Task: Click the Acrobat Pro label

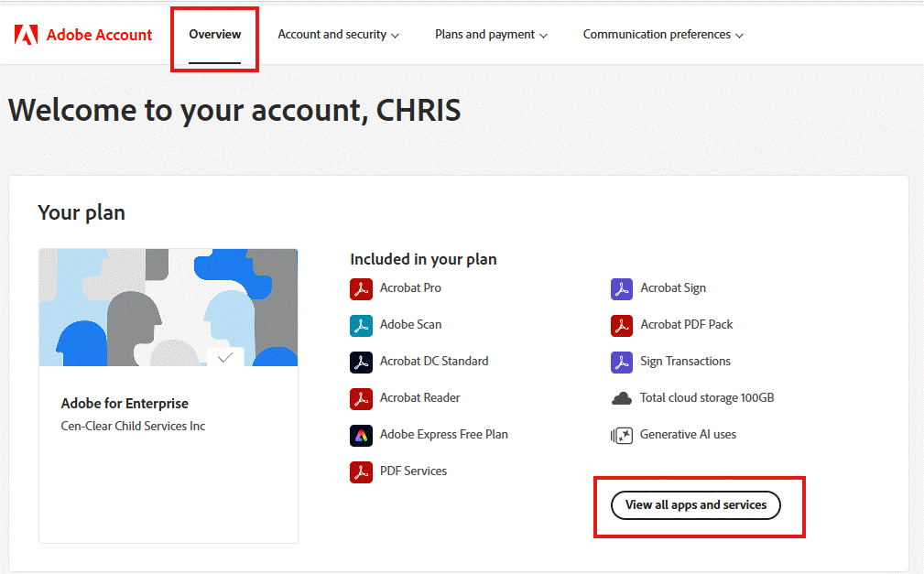Action: click(411, 287)
